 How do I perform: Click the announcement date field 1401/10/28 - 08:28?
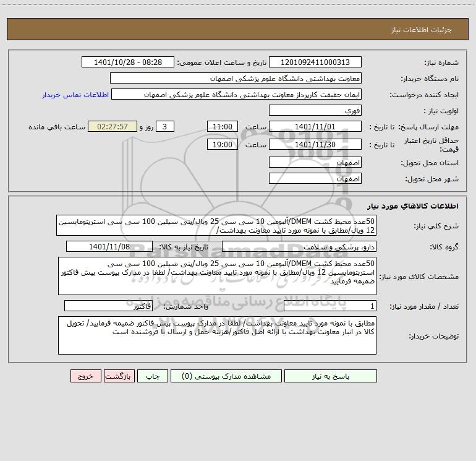(x=128, y=62)
